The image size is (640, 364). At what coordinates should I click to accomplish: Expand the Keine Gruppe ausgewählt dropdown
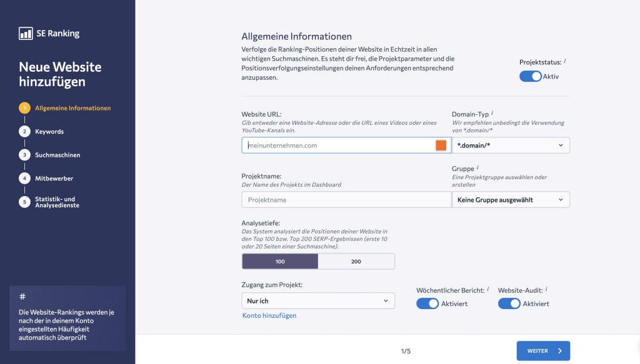[511, 200]
